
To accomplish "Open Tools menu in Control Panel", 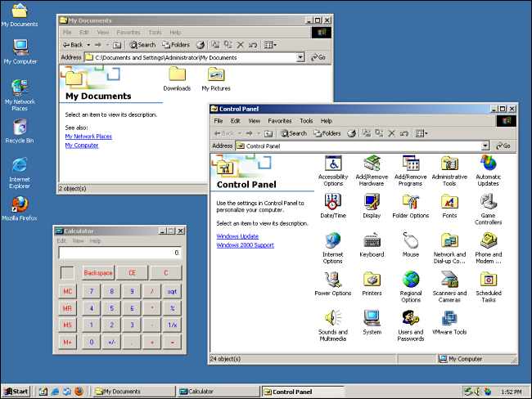I will 306,121.
